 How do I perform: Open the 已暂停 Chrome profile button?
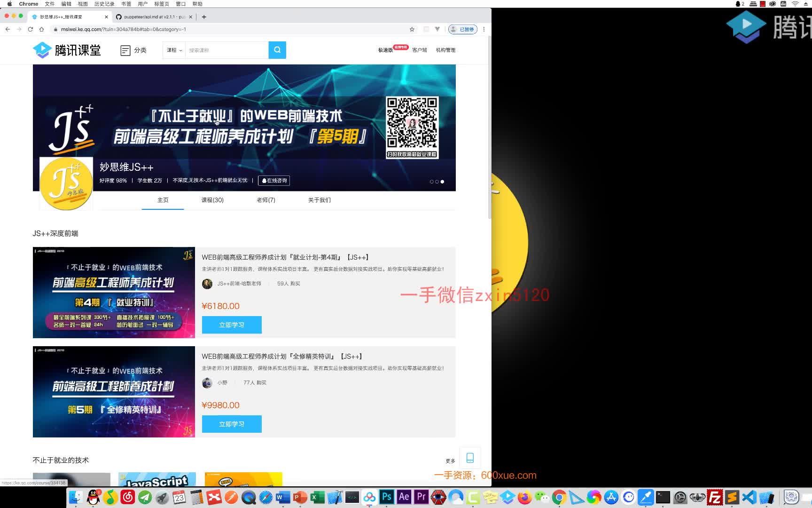(463, 29)
